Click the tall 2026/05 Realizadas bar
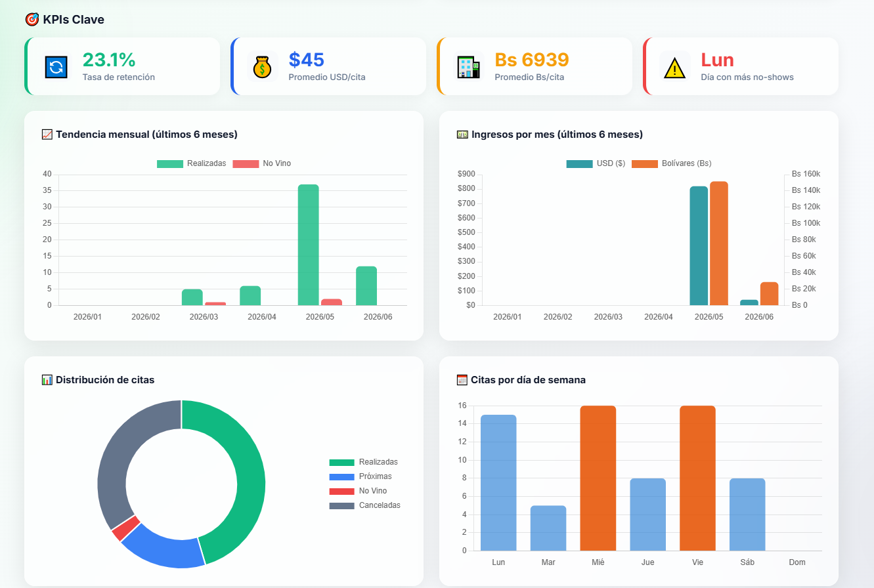This screenshot has width=874, height=588. pyautogui.click(x=309, y=245)
